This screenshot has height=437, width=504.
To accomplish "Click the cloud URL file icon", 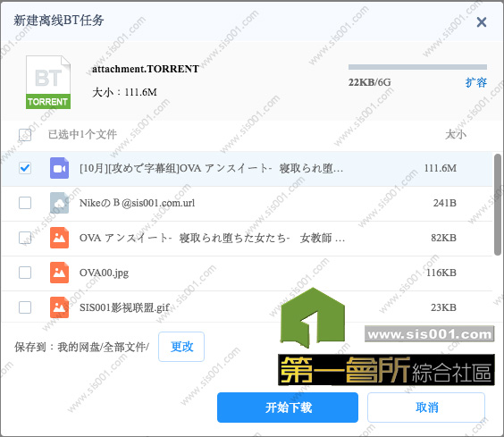I will (60, 203).
